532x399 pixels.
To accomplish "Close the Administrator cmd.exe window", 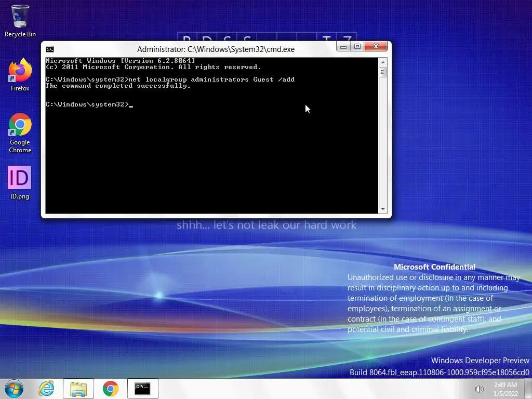I will (x=376, y=46).
